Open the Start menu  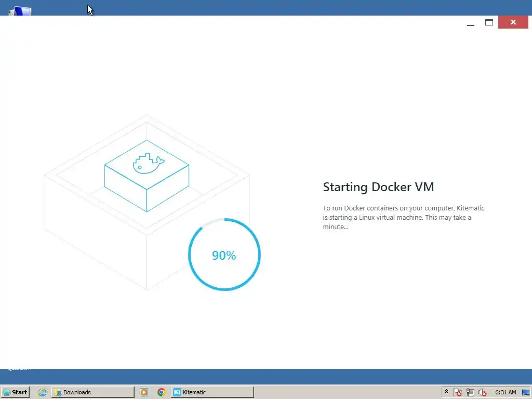pos(15,392)
